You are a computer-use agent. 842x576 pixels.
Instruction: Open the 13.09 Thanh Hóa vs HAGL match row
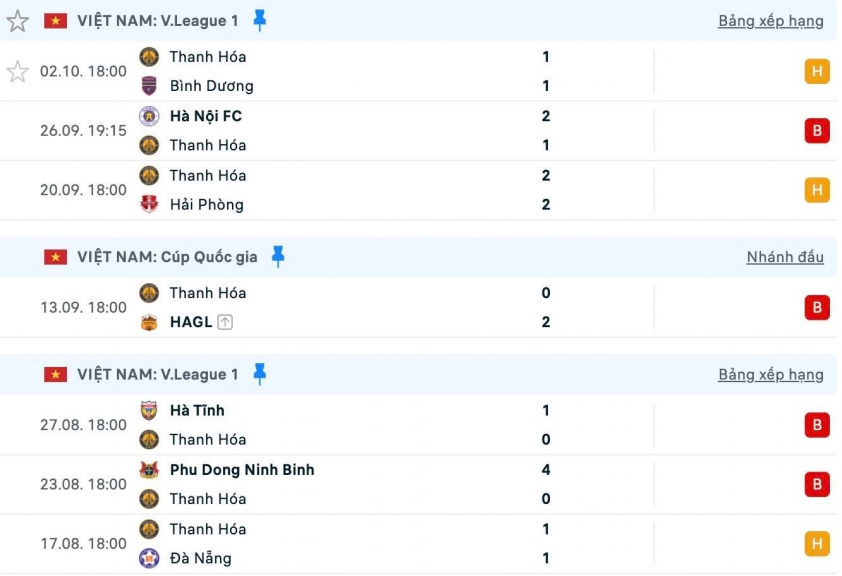[400, 307]
